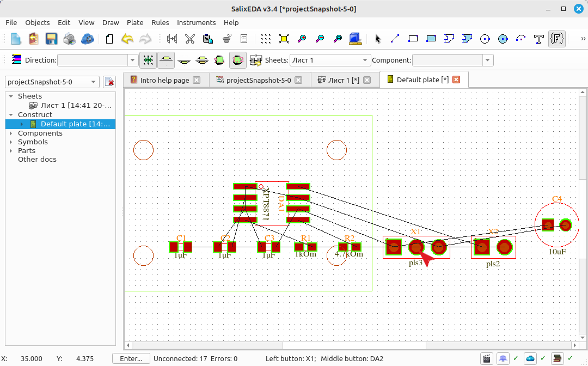Click the mirror/flip objects icon

(171, 39)
